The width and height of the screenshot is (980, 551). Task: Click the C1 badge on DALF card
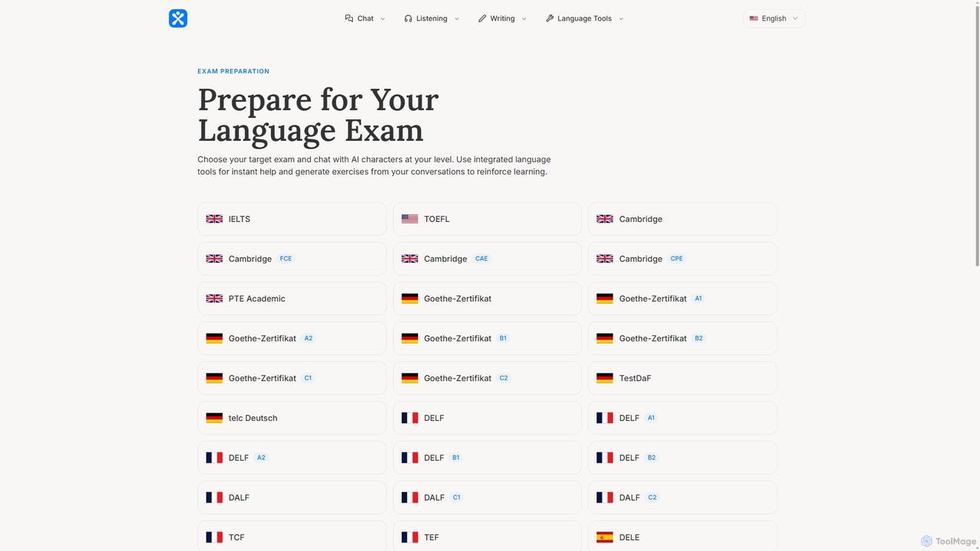pyautogui.click(x=456, y=497)
